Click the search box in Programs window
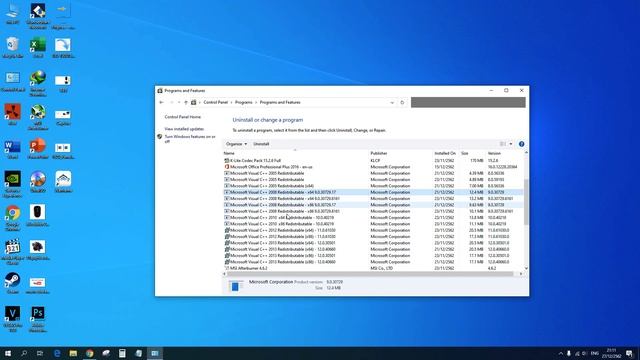The width and height of the screenshot is (640, 360). pyautogui.click(x=468, y=102)
